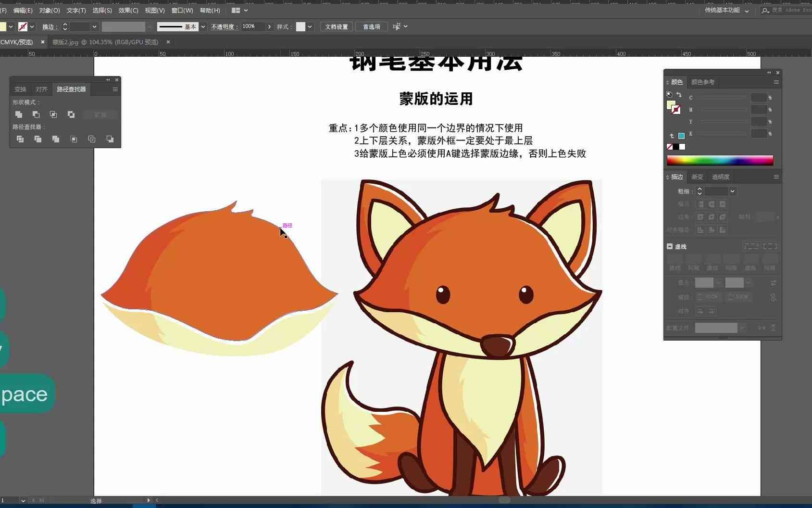Viewport: 812px width, 508px height.
Task: Open the 帮助(H) menu
Action: (x=210, y=10)
